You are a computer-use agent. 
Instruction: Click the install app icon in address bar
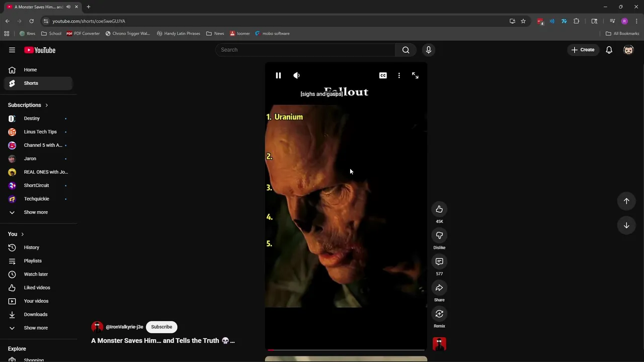click(x=512, y=21)
